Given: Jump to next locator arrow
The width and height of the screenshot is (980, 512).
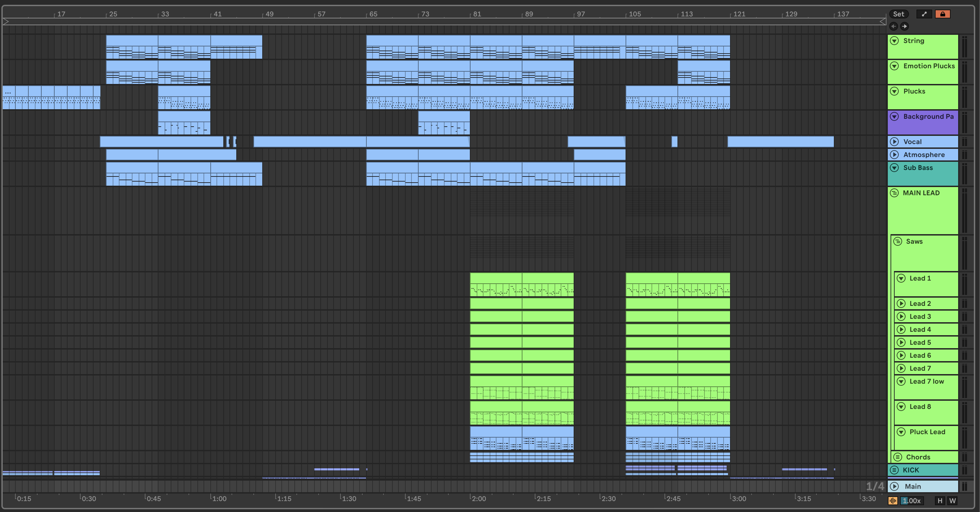Looking at the screenshot, I should click(904, 26).
